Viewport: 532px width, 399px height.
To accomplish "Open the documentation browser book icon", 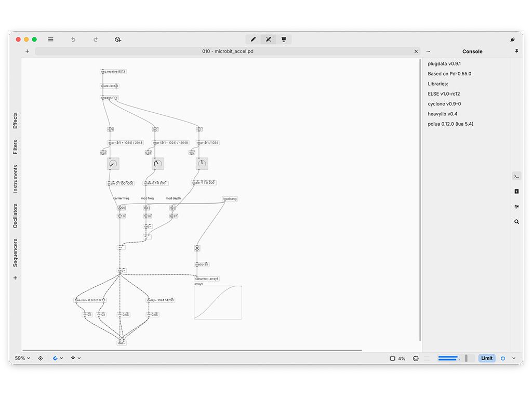I will click(516, 191).
